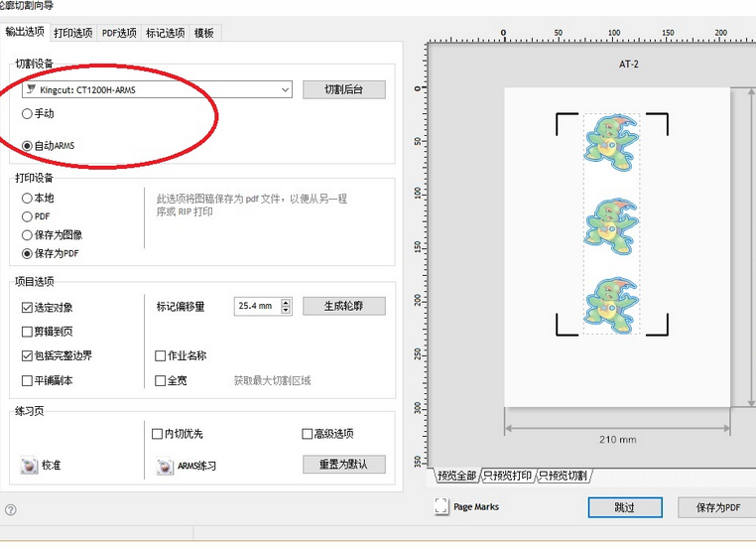The width and height of the screenshot is (756, 554).
Task: Click the help question mark icon
Action: point(10,510)
